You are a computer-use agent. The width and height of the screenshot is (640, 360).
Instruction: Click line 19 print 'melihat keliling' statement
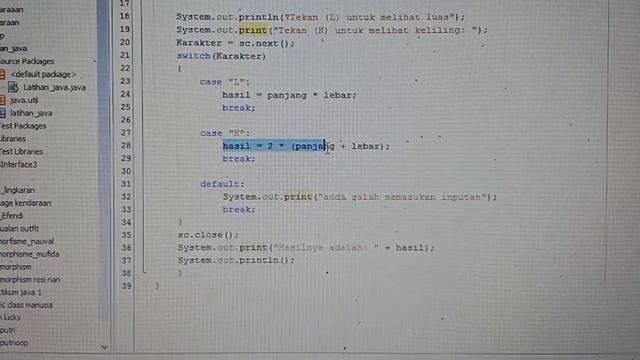[x=332, y=30]
